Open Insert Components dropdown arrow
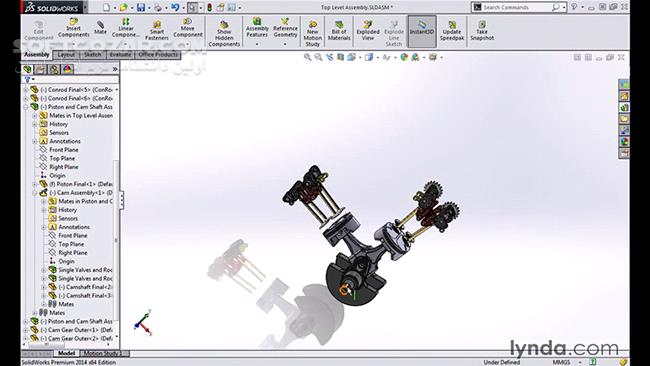Screen dimensions: 650x366 pos(73,43)
